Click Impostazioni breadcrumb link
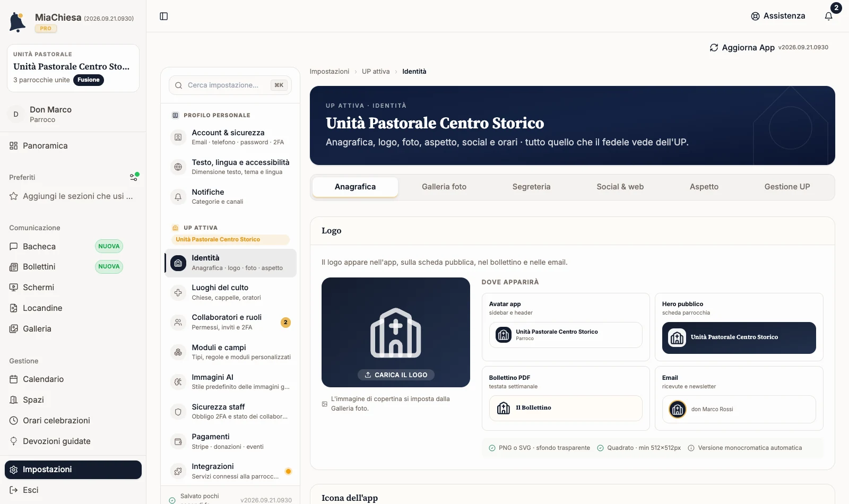The width and height of the screenshot is (849, 504). [x=330, y=72]
